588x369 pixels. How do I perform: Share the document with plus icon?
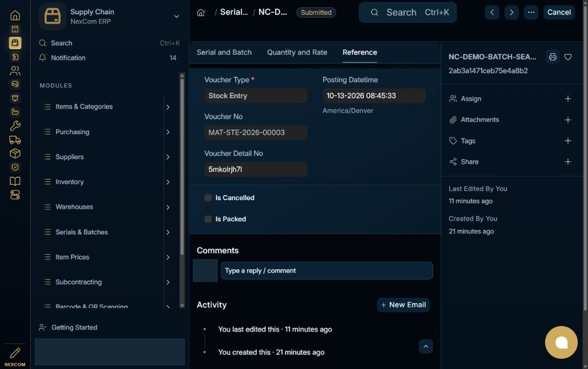click(568, 162)
